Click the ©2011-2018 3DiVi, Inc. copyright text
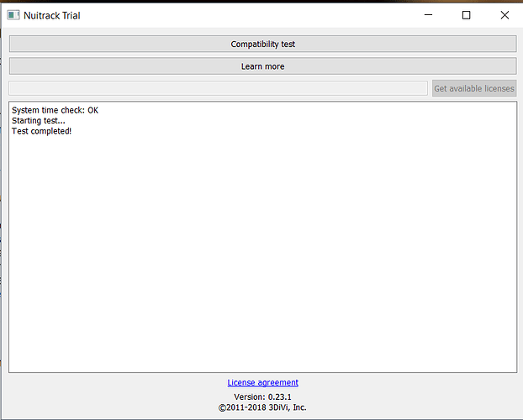 tap(262, 407)
